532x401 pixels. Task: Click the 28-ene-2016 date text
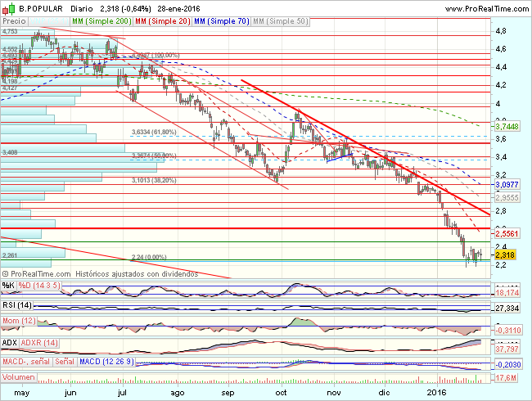178,9
